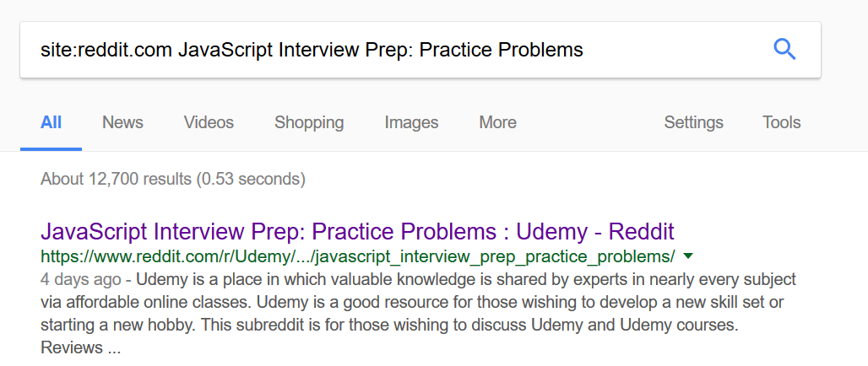Open the Images results tab
This screenshot has width=868, height=366.
tap(411, 122)
